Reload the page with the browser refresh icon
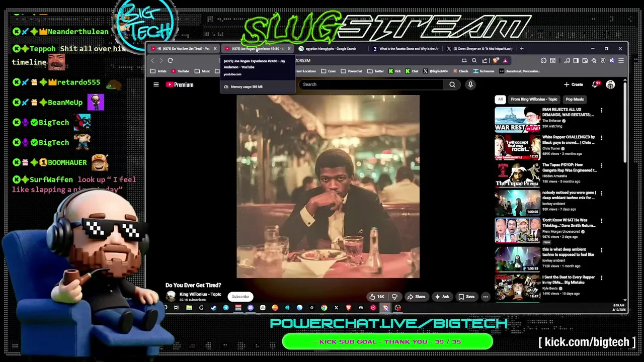Screen dimensions: 644x362 click(x=171, y=60)
